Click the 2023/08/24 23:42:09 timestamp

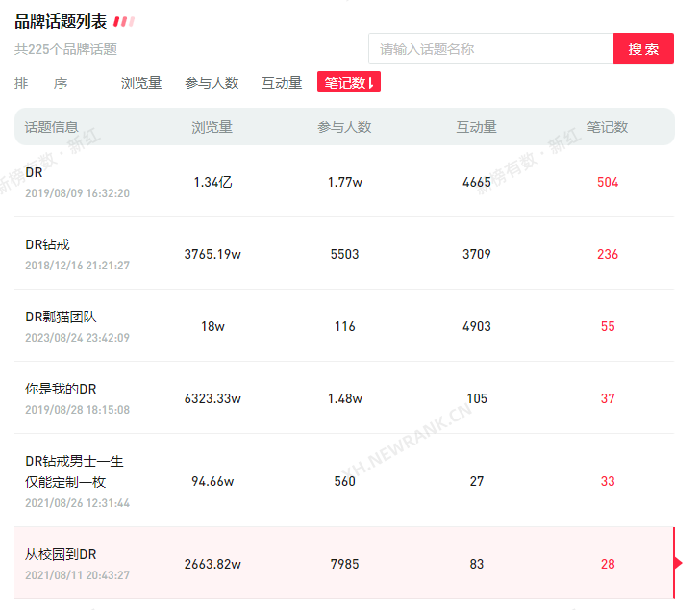pyautogui.click(x=77, y=338)
